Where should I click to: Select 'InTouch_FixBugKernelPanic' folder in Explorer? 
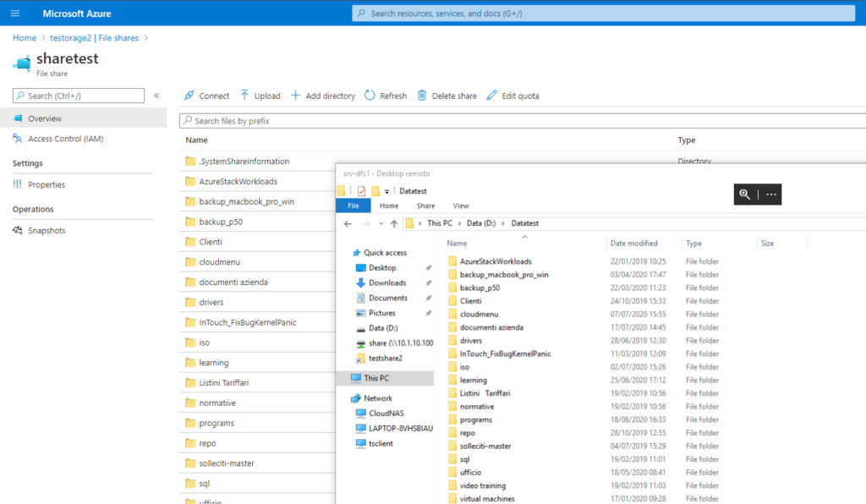[505, 353]
